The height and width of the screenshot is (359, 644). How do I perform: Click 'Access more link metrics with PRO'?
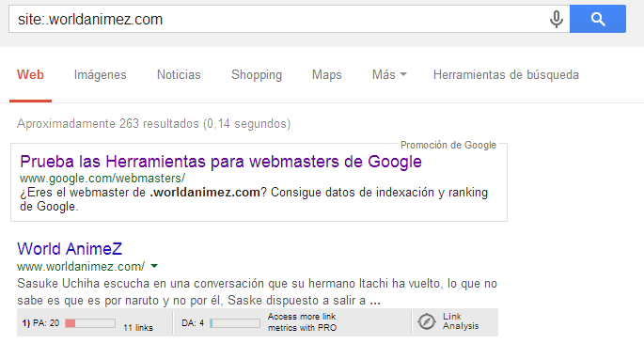(302, 322)
